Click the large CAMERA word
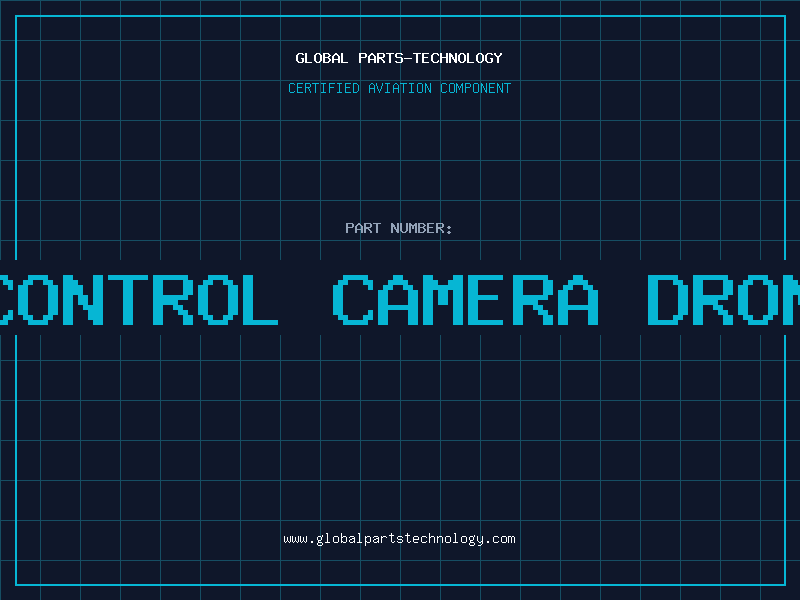The width and height of the screenshot is (800, 600). 466,300
